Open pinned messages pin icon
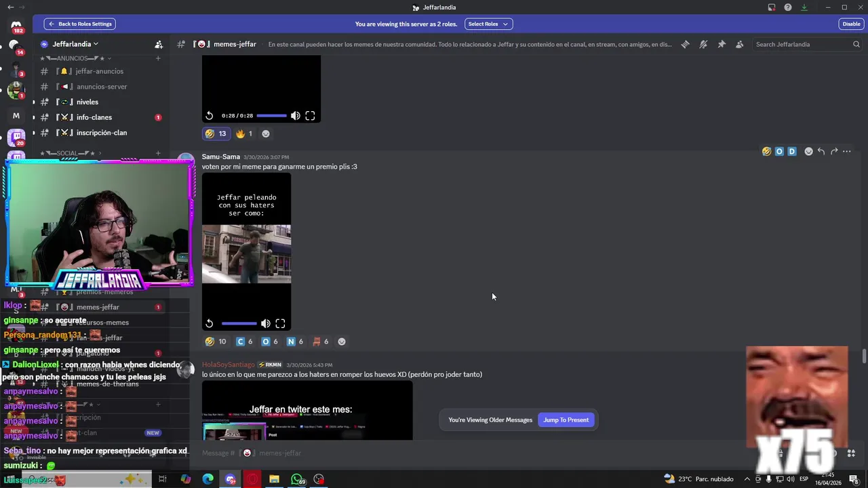 (722, 44)
